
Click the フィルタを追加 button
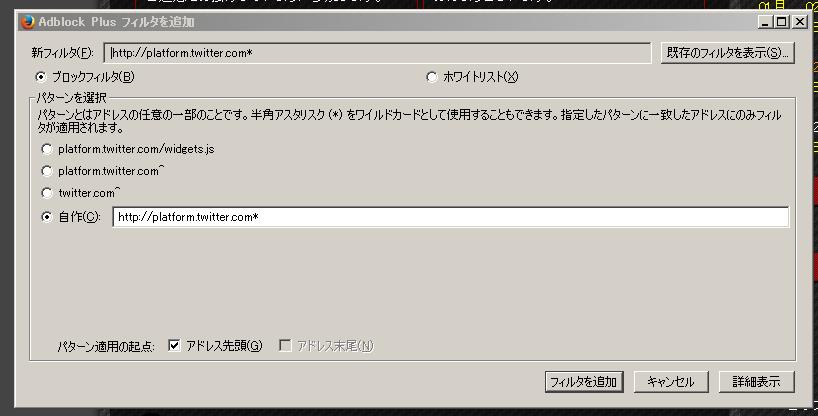click(584, 382)
